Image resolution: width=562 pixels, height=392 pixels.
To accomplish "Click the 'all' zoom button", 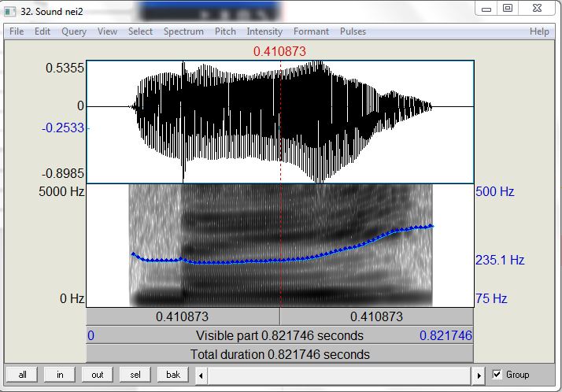I will pos(22,375).
